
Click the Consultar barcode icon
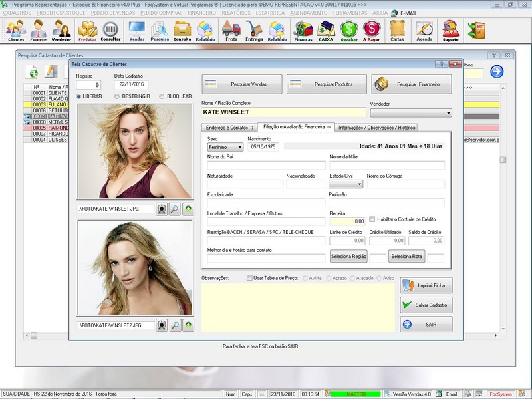[x=110, y=30]
